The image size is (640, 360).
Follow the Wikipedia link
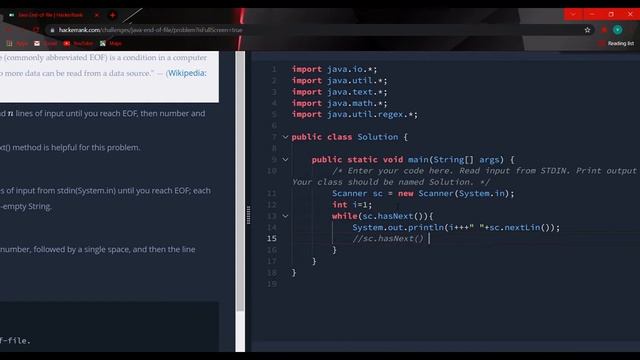pyautogui.click(x=187, y=73)
